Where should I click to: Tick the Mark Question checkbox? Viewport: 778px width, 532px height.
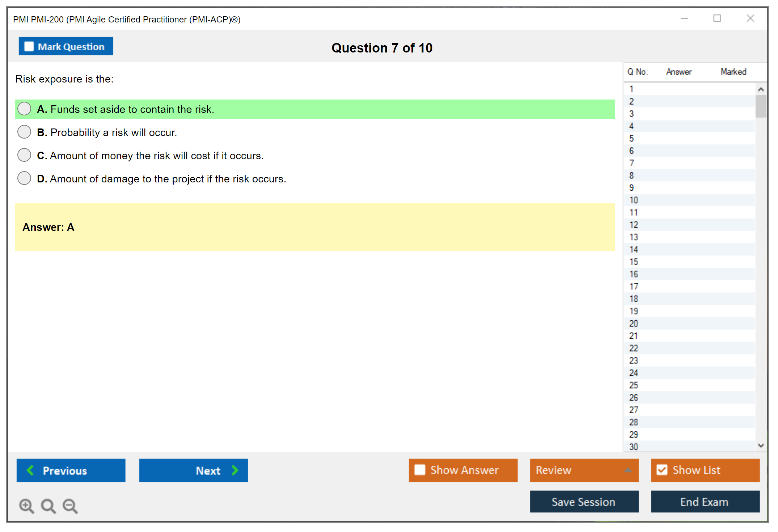[x=29, y=46]
